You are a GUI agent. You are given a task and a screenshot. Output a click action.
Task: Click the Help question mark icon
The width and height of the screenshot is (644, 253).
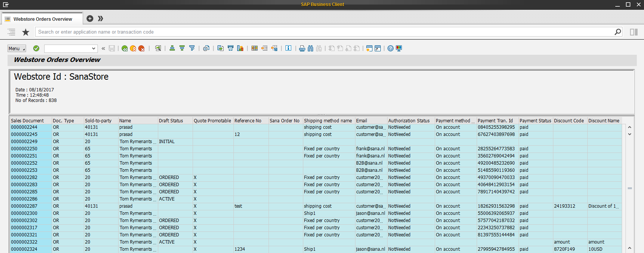coord(391,48)
